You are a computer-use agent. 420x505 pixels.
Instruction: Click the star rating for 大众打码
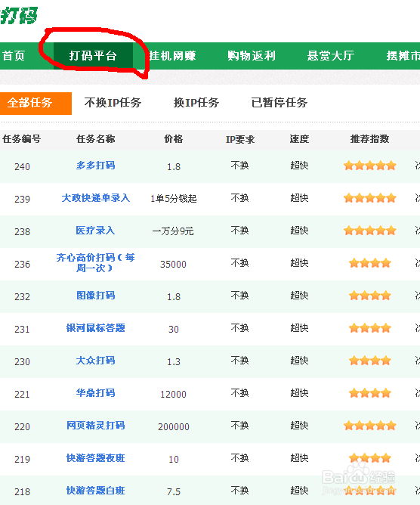click(x=370, y=361)
